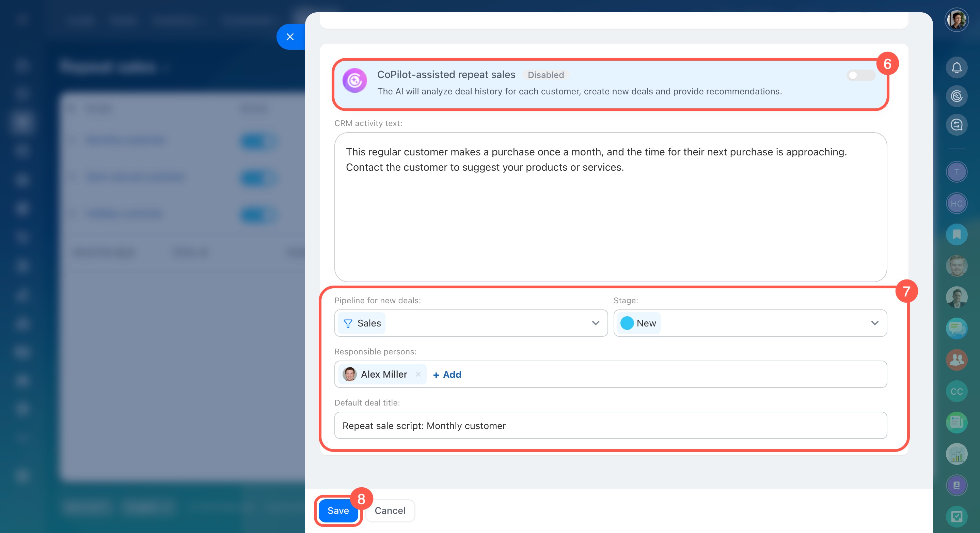Screen dimensions: 980x533
Task: Open the chat search icon in sidebar
Action: [x=956, y=124]
